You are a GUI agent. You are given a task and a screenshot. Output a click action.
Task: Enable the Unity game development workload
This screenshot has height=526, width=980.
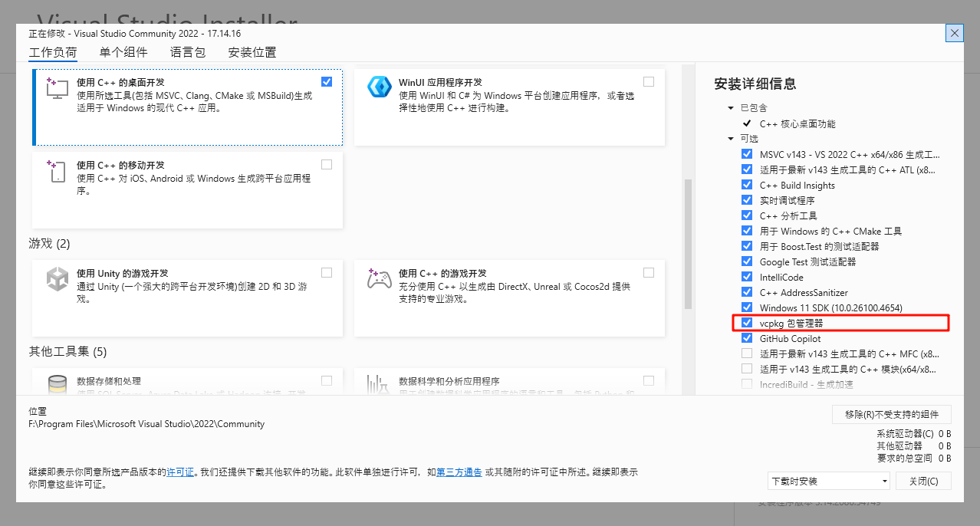coord(327,272)
